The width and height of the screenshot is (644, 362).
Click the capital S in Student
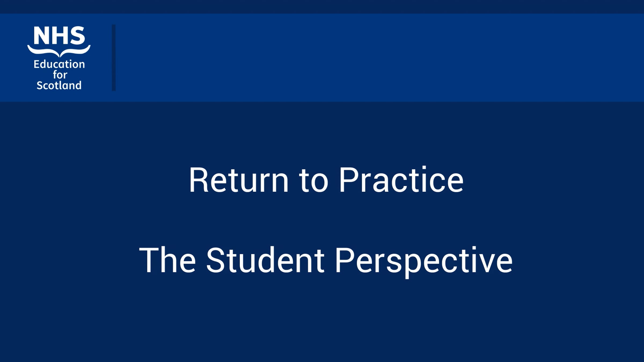coord(215,260)
